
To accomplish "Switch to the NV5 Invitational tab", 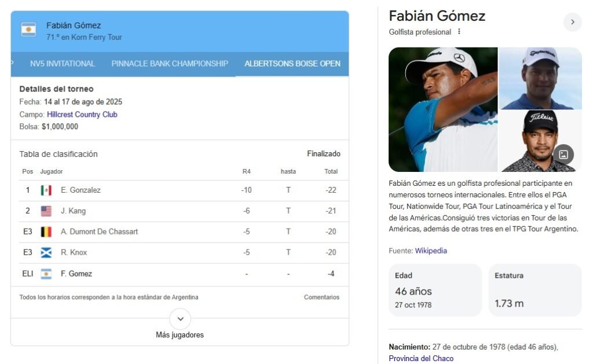I will [63, 64].
